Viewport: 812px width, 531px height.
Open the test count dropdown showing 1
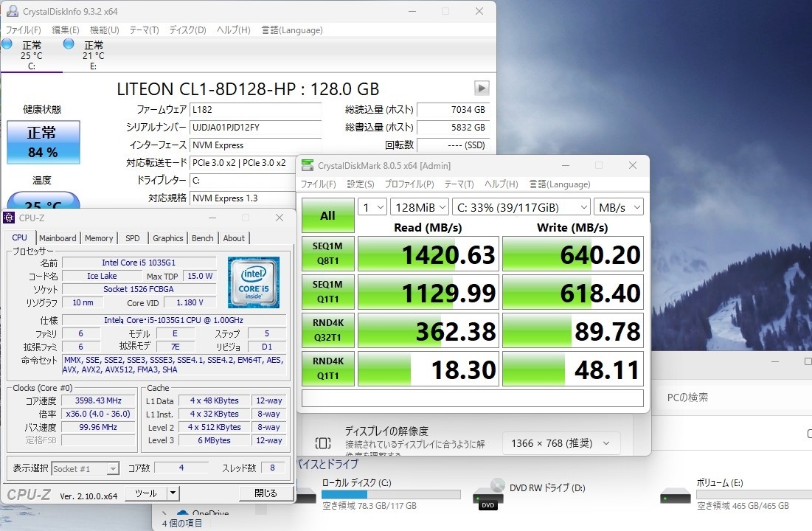372,207
